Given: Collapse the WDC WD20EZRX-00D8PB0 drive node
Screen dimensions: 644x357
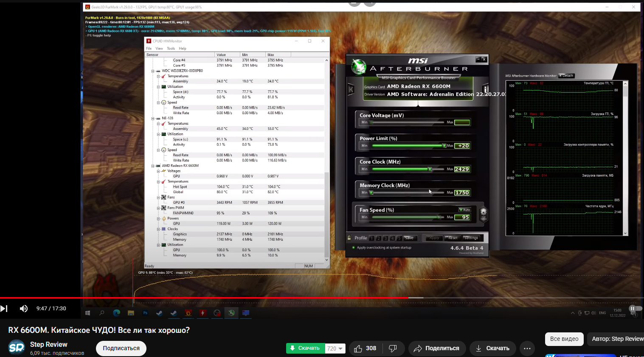Looking at the screenshot, I should point(153,71).
